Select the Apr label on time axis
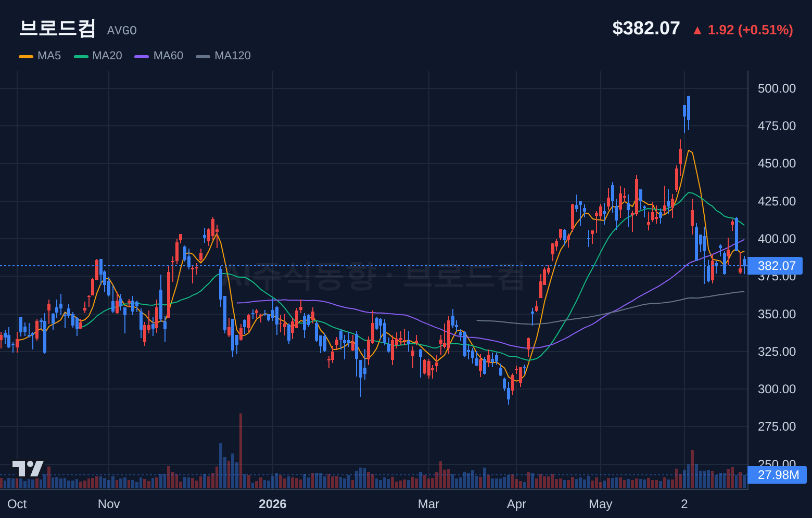812x518 pixels. tap(516, 504)
